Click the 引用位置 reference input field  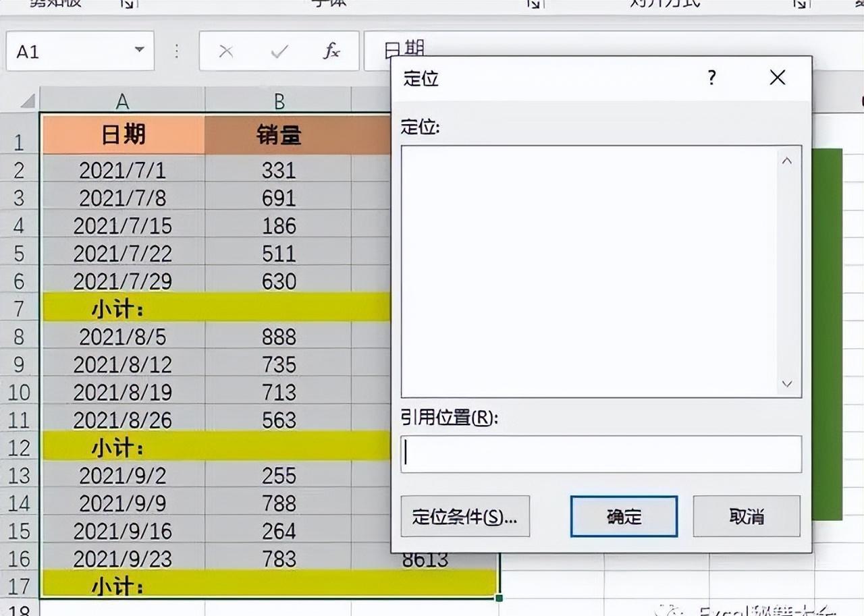pos(601,454)
